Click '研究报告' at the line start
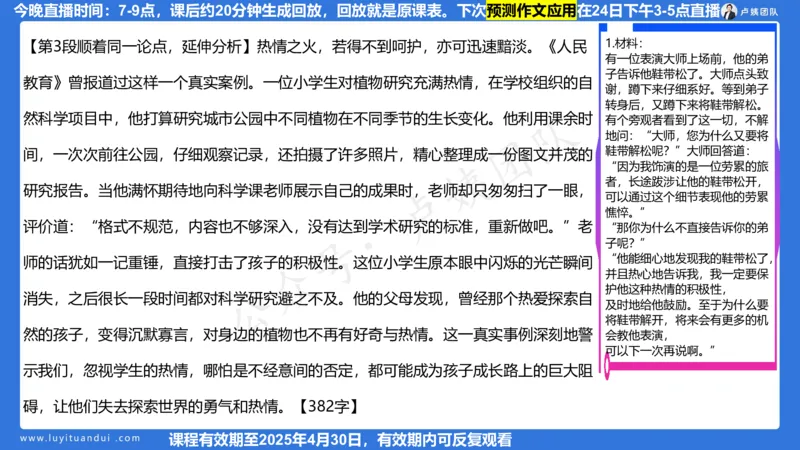Screen dimensions: 800x450 click(x=53, y=191)
